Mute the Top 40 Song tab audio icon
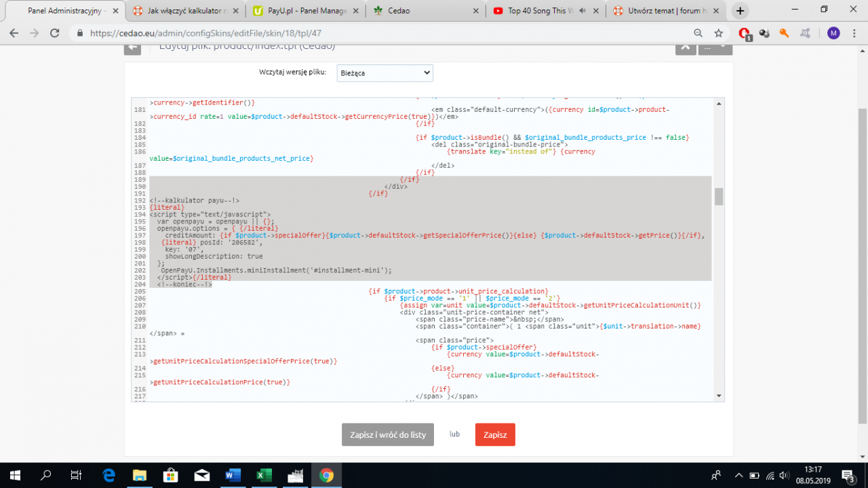Image resolution: width=868 pixels, height=488 pixels. pyautogui.click(x=581, y=11)
